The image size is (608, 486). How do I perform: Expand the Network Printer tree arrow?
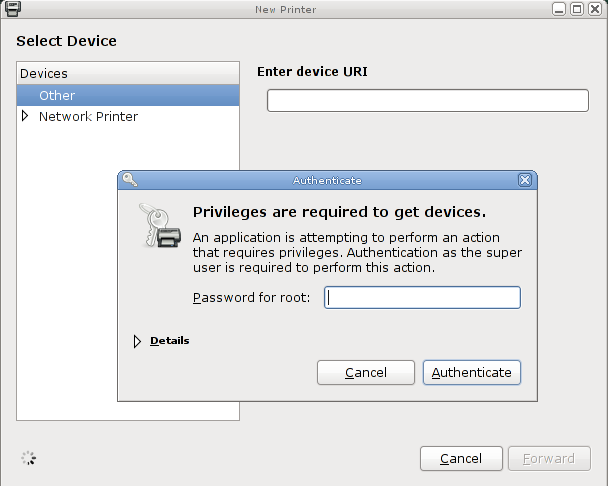[x=25, y=116]
